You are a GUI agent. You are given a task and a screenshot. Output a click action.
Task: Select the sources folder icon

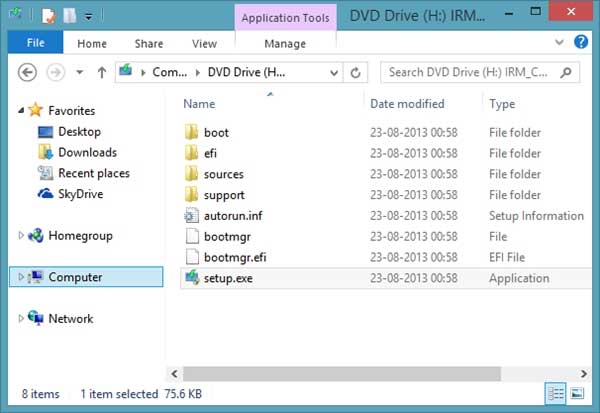(191, 173)
